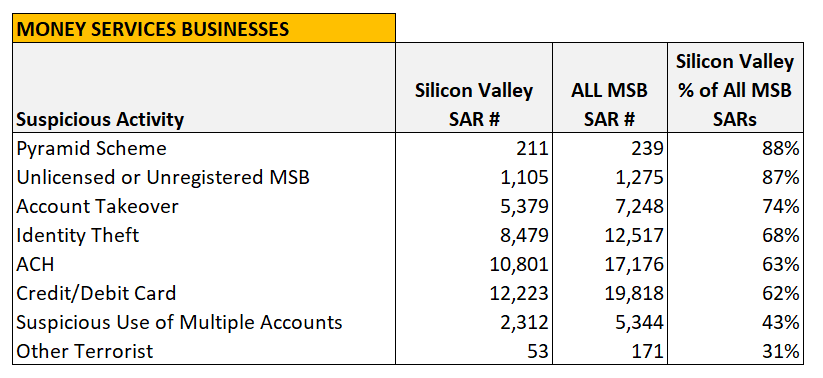Select the cell containing 211
Image resolution: width=823 pixels, height=378 pixels.
tap(474, 149)
